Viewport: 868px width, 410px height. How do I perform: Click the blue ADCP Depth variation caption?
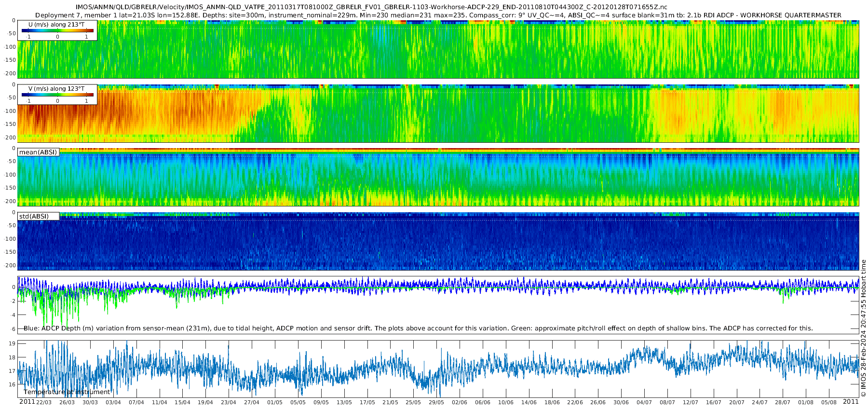[418, 328]
